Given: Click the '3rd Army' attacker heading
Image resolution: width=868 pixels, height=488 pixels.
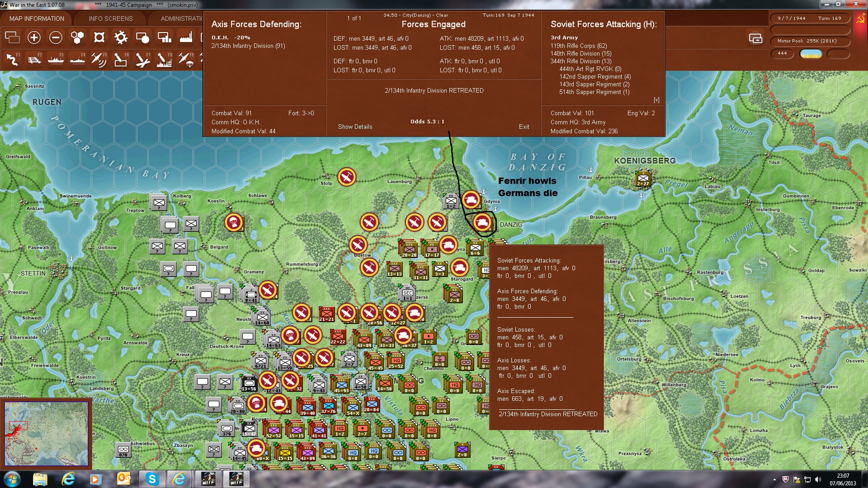Looking at the screenshot, I should pyautogui.click(x=564, y=38).
